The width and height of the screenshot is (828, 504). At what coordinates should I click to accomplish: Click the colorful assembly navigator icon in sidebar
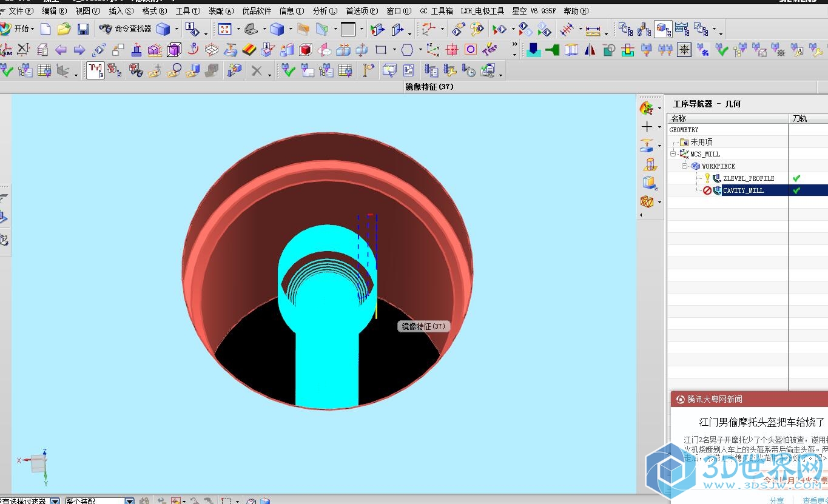click(647, 108)
